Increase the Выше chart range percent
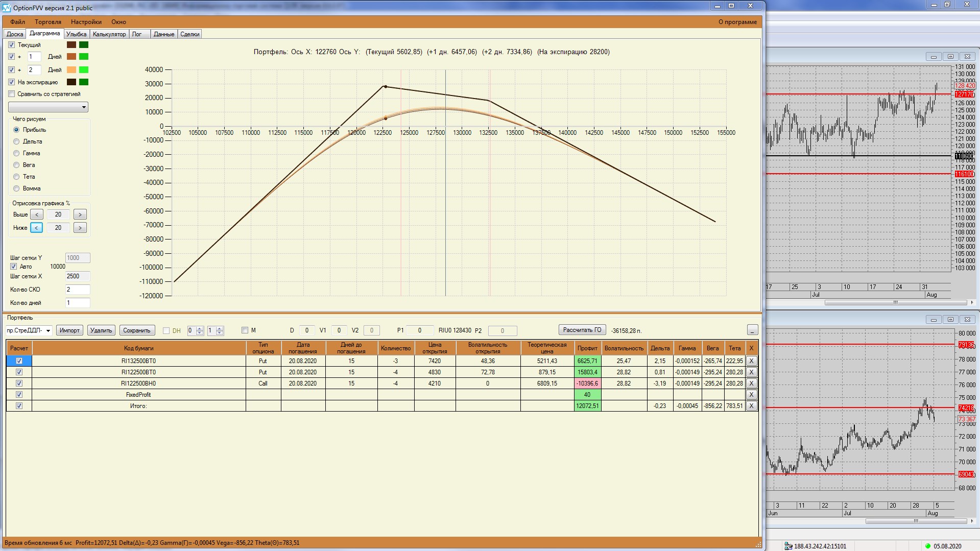 [x=80, y=214]
